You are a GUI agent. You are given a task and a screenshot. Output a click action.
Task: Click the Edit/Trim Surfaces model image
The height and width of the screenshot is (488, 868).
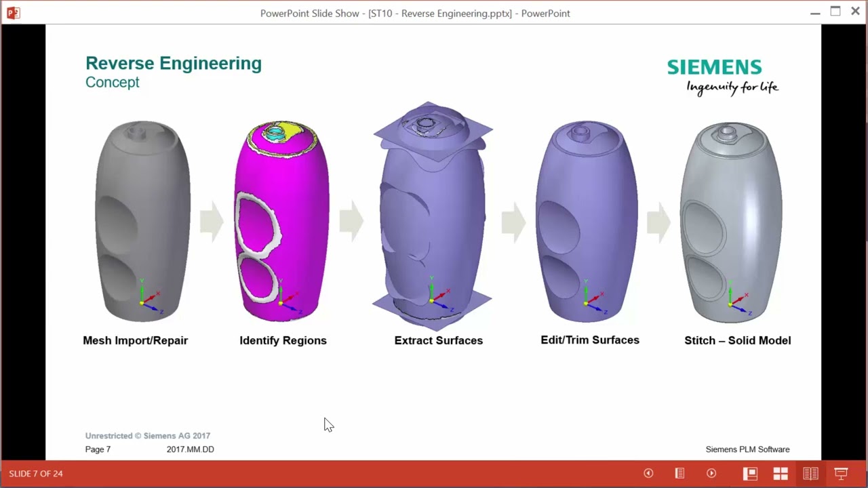587,221
